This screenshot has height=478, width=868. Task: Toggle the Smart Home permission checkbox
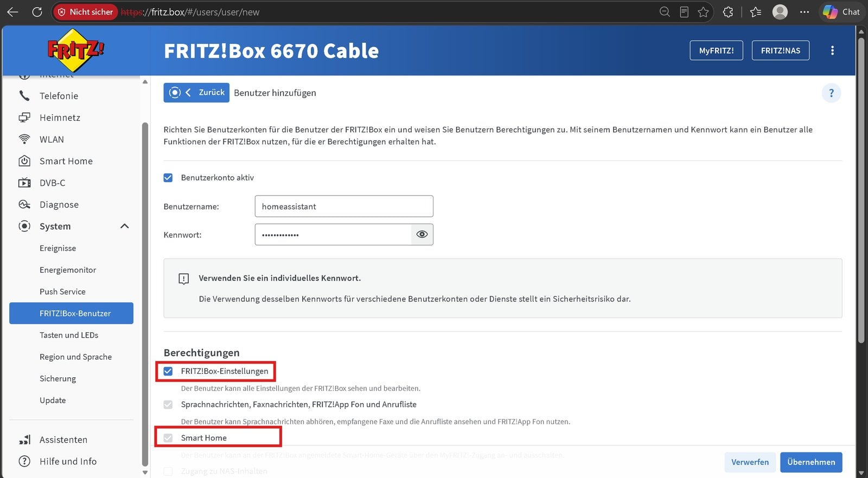[x=168, y=438]
